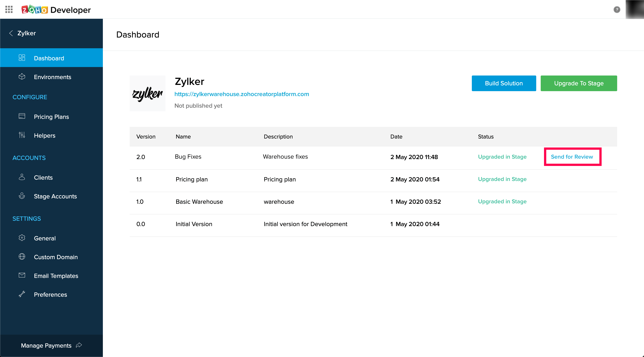Click the Build Solution button
This screenshot has width=644, height=357.
click(504, 84)
